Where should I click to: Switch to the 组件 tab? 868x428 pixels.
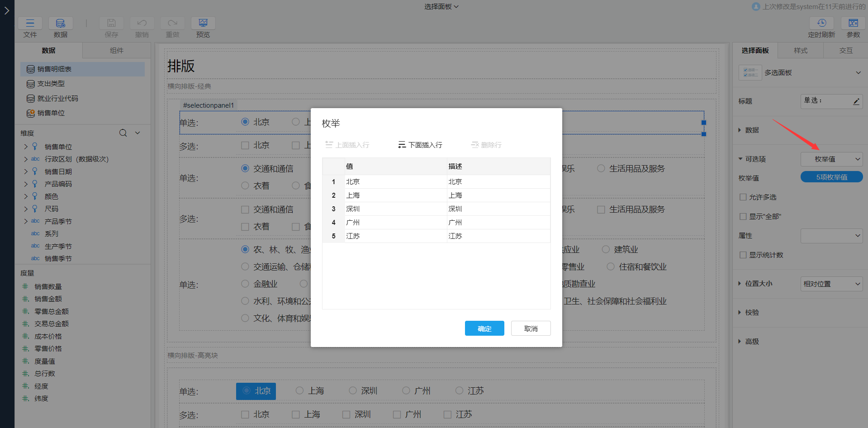tap(116, 50)
